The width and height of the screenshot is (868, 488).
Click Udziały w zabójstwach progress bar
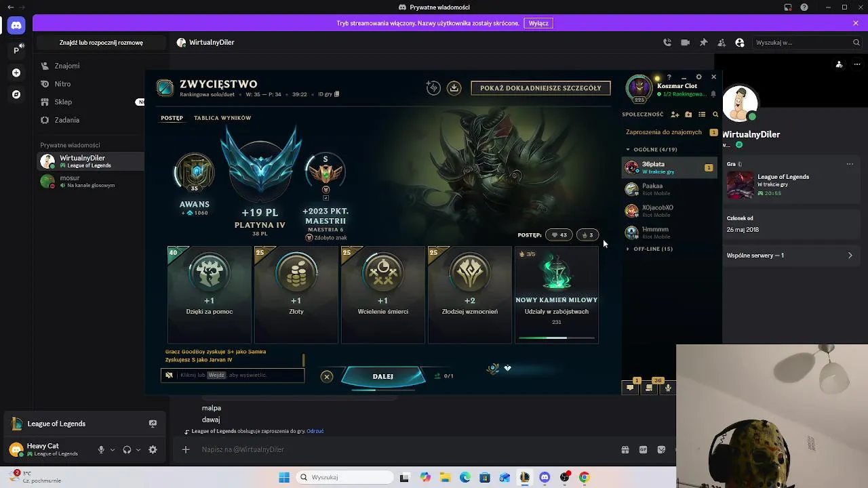point(557,338)
